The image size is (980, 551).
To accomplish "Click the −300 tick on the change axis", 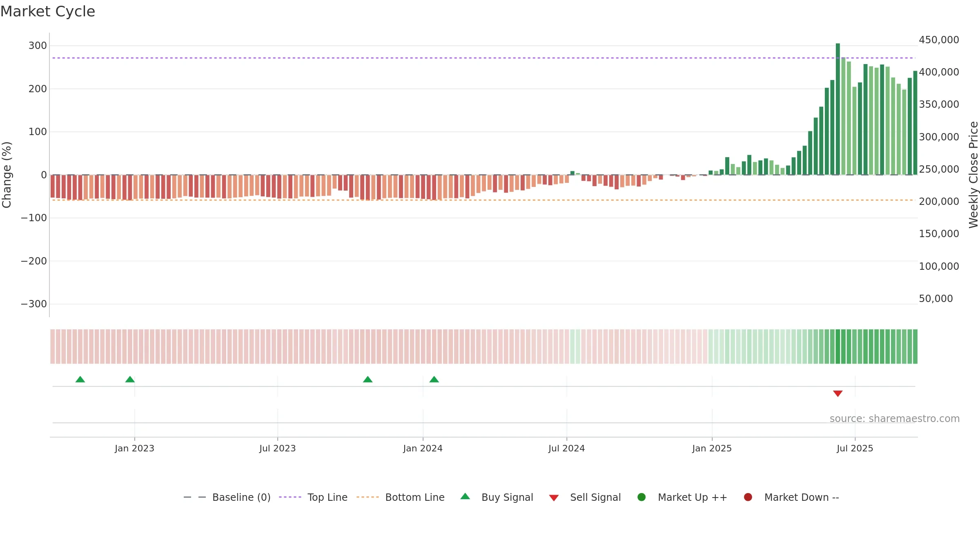I will click(x=34, y=304).
